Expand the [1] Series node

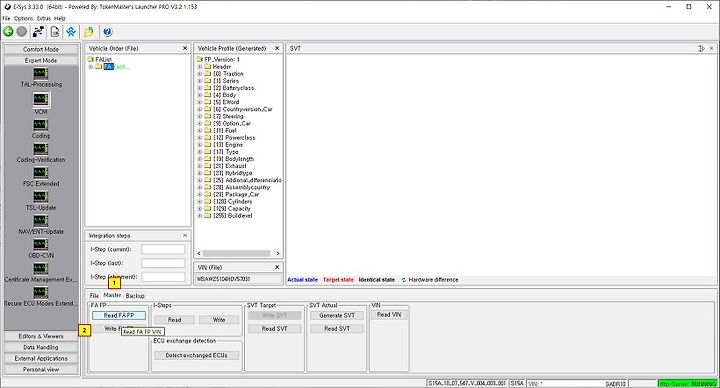click(200, 81)
